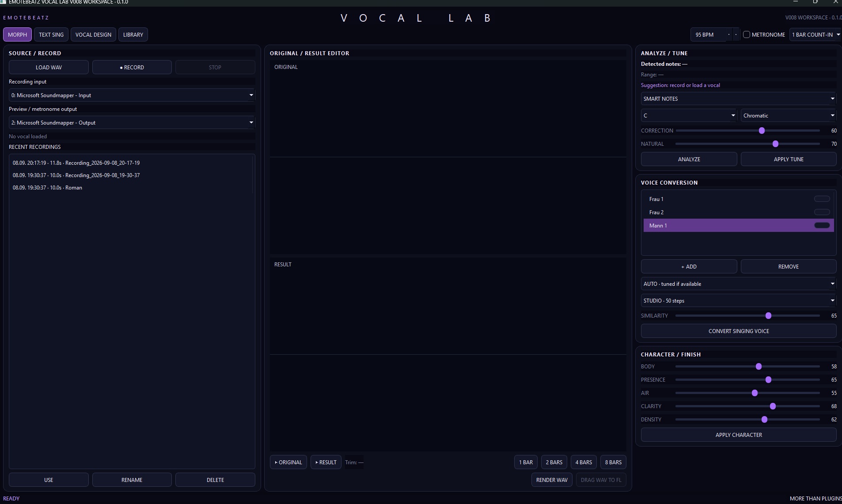The width and height of the screenshot is (842, 504).
Task: Select the 2 BARS length button
Action: tap(554, 462)
